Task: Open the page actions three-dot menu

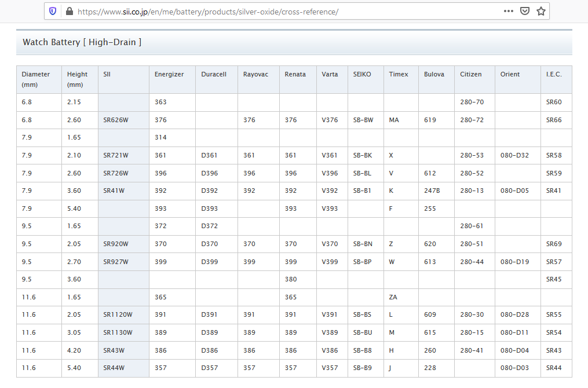Action: [x=508, y=11]
